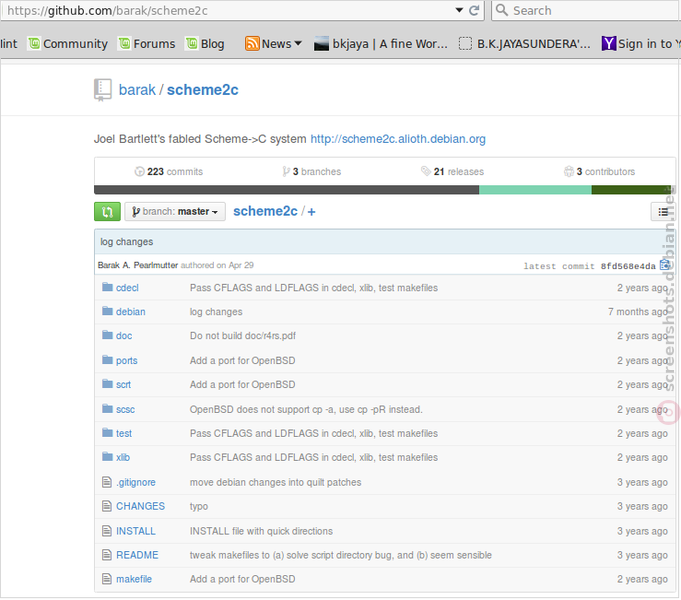Open the Blog bookmark

point(205,44)
